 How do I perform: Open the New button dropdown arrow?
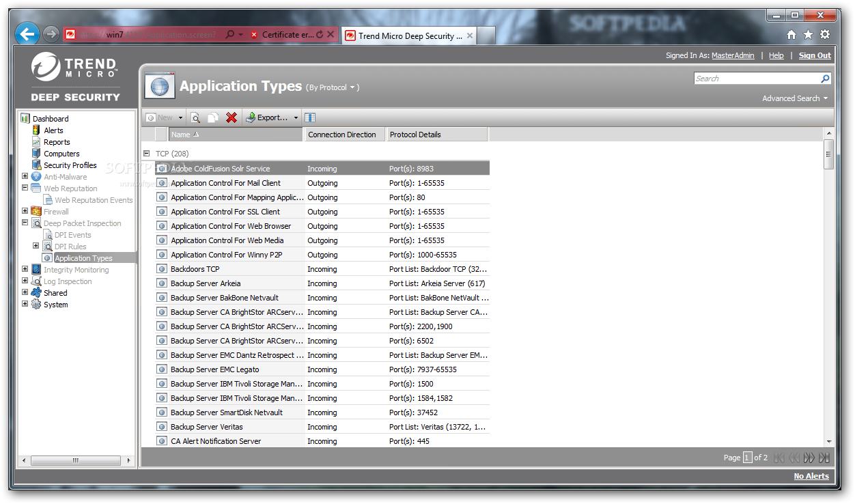click(180, 117)
